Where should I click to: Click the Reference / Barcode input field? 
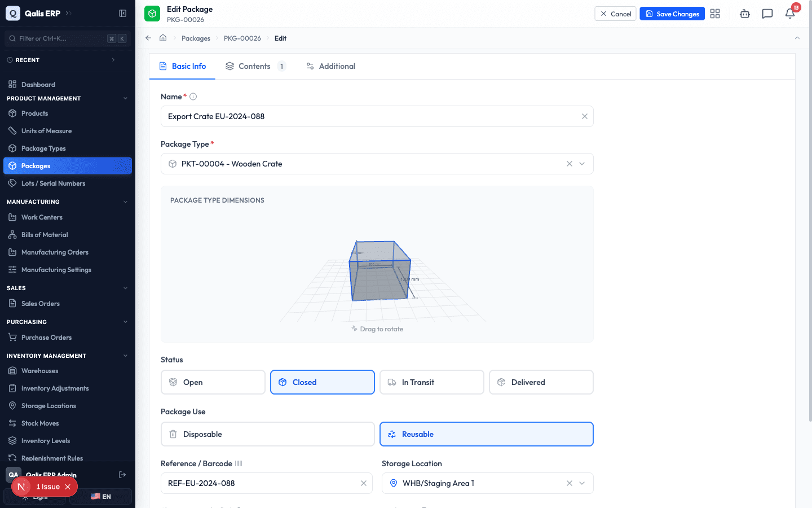(x=267, y=483)
